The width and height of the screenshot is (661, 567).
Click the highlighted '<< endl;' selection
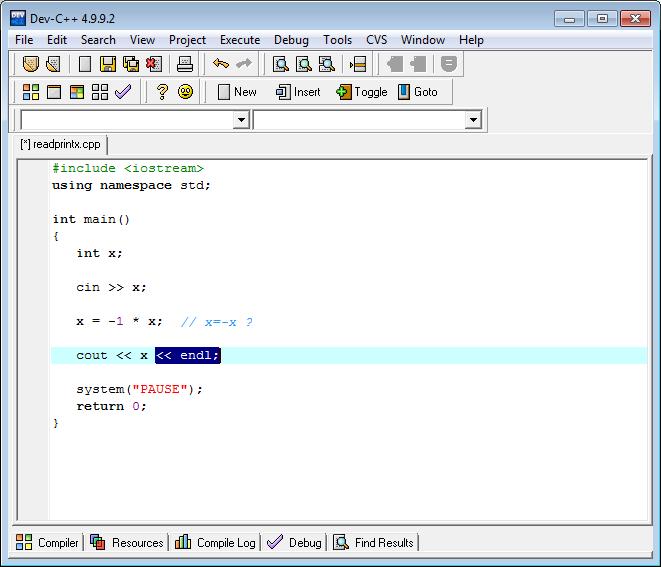coord(188,355)
